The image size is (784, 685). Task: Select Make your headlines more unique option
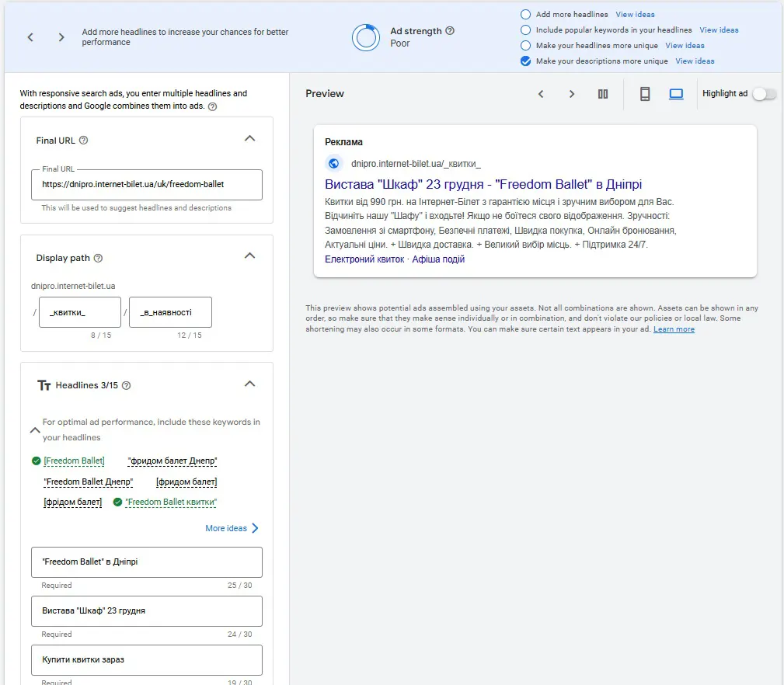click(525, 46)
